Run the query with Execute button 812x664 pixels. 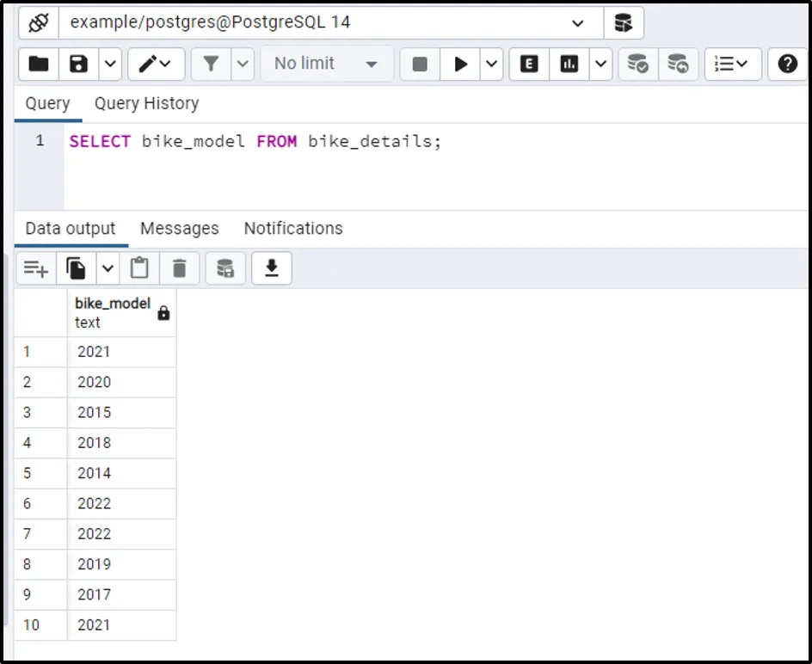[x=461, y=64]
